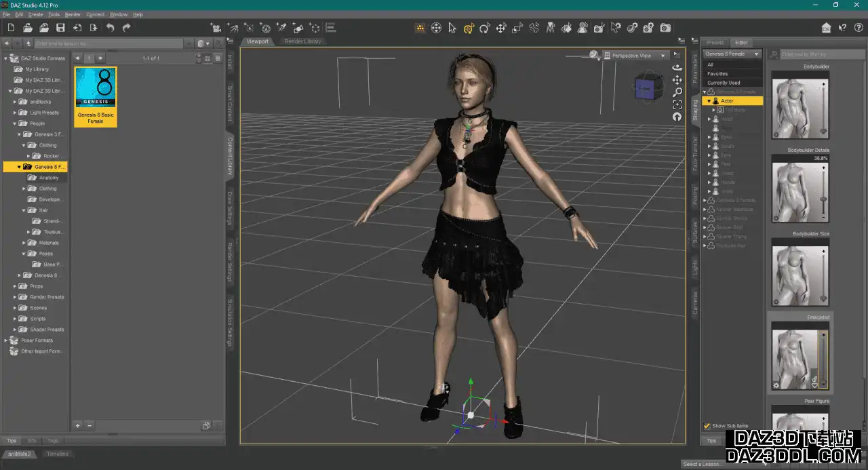The width and height of the screenshot is (868, 470).
Task: Switch to the Presets tab in Shaping
Action: tap(715, 43)
